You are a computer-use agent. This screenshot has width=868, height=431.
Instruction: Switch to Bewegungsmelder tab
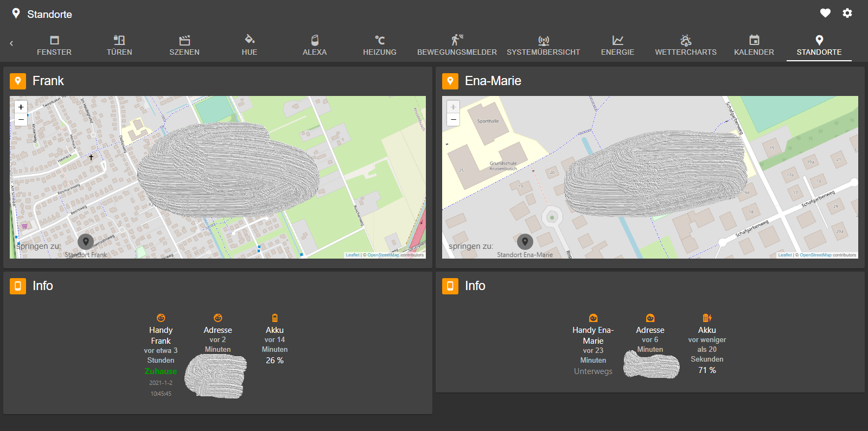click(457, 46)
